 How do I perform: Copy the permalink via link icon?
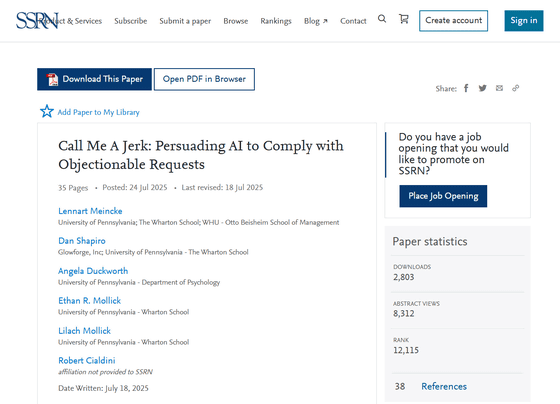pyautogui.click(x=515, y=88)
